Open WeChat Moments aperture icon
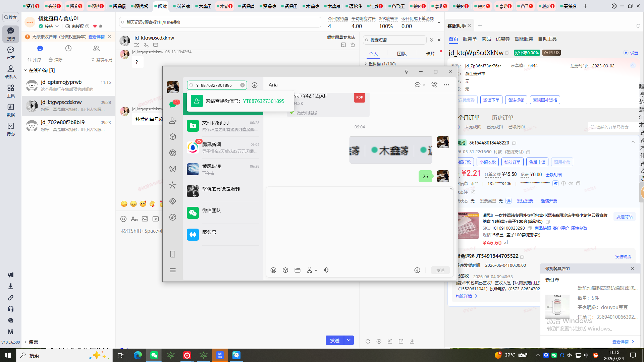This screenshot has height=362, width=644. (x=173, y=153)
